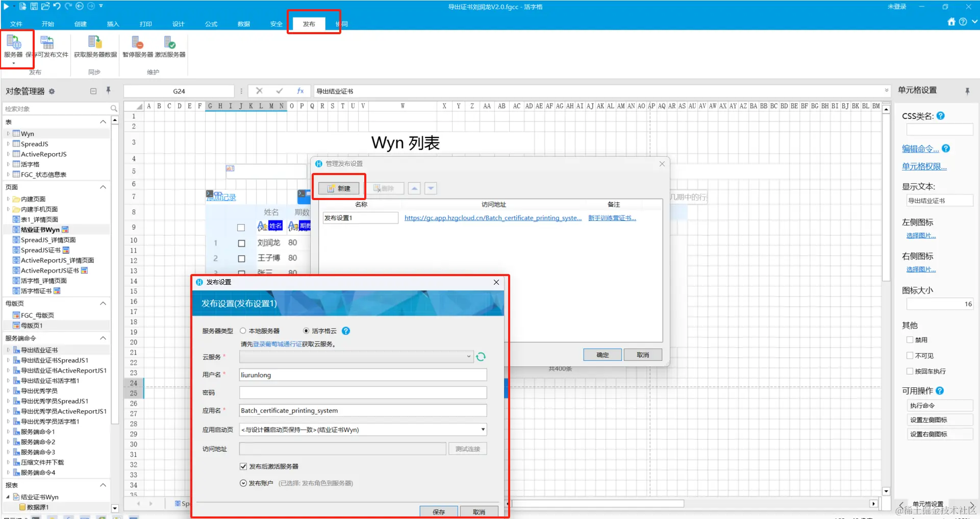Switch to the 开始 ribbon tab

click(48, 24)
